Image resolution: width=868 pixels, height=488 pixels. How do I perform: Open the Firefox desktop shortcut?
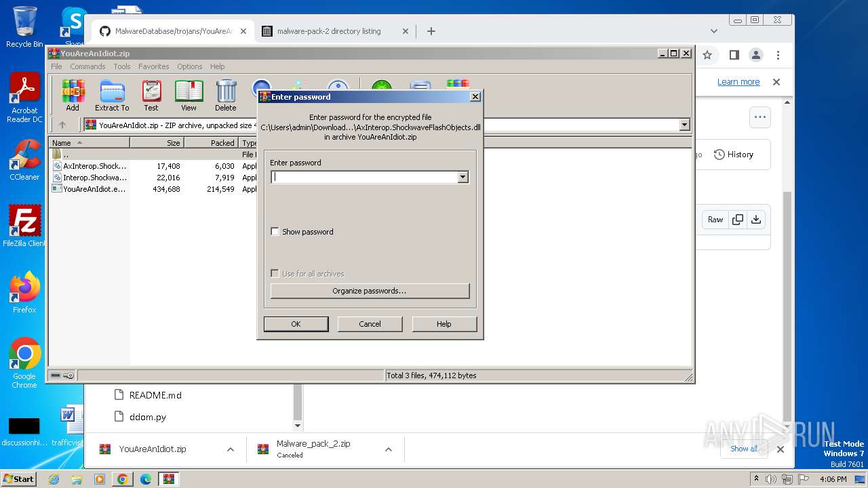(24, 293)
